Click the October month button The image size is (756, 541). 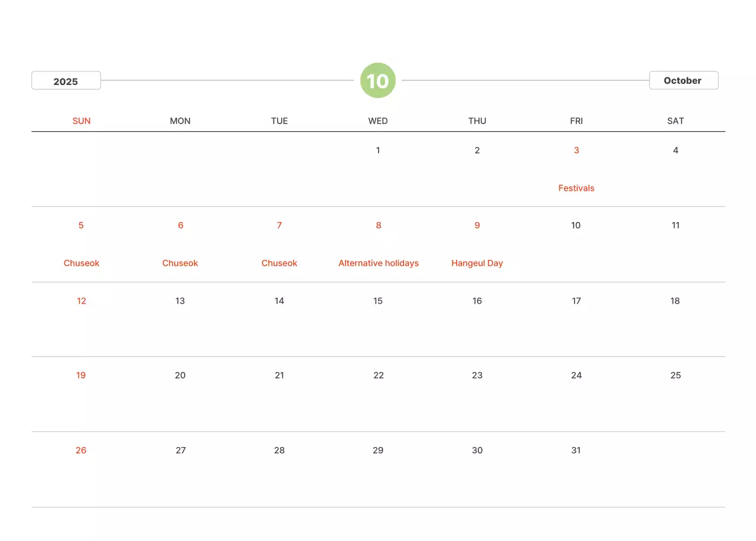point(683,80)
